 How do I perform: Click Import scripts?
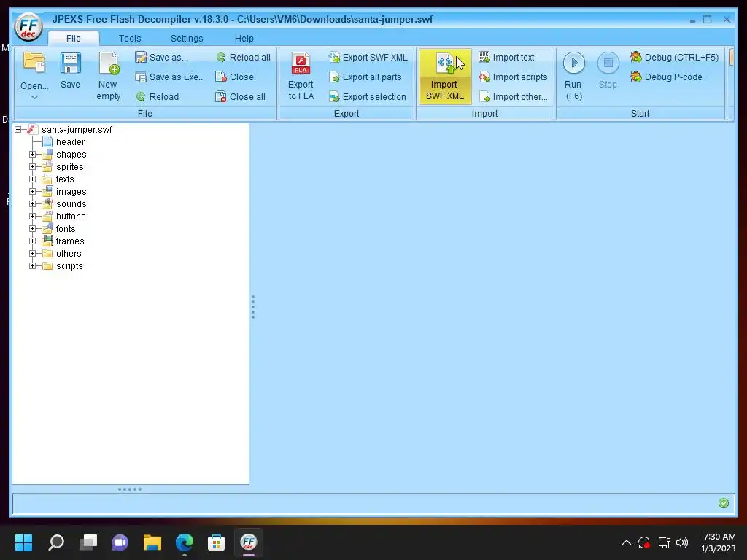pyautogui.click(x=514, y=77)
